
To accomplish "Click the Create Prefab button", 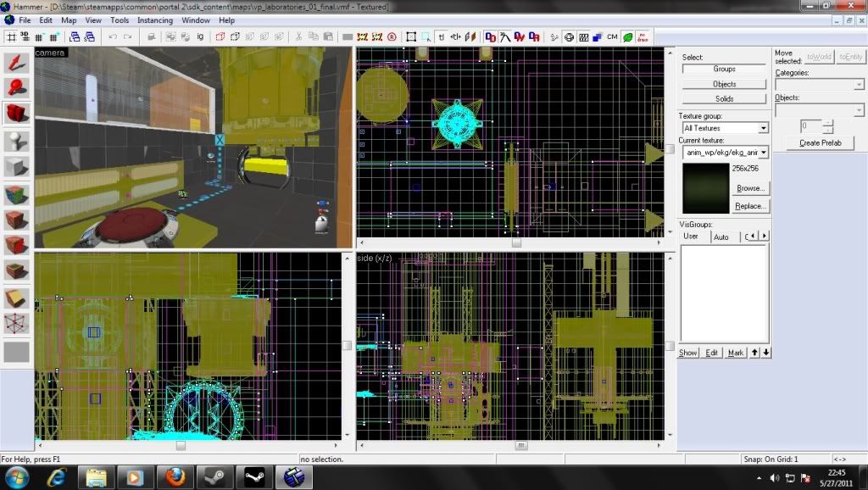I will tap(820, 143).
